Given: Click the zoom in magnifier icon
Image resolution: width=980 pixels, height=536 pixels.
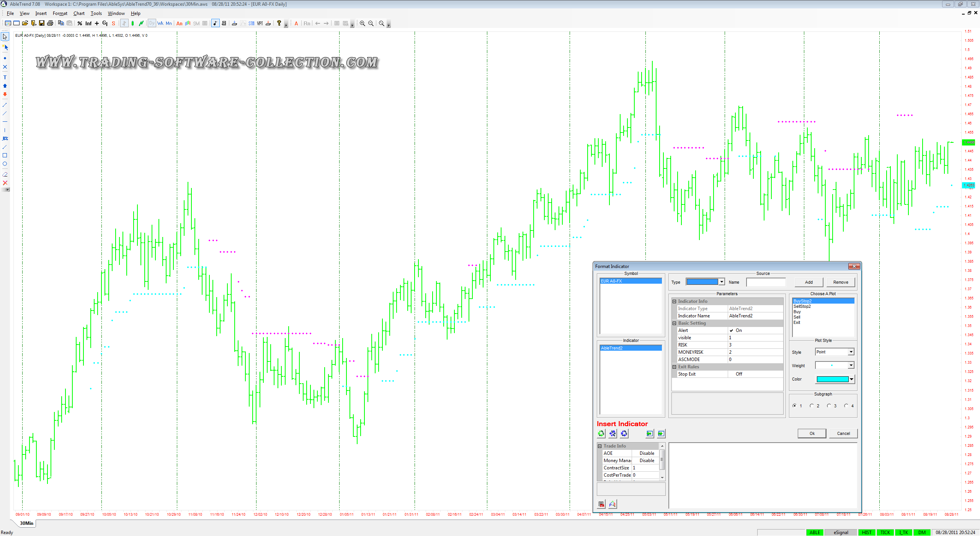Looking at the screenshot, I should [x=362, y=23].
